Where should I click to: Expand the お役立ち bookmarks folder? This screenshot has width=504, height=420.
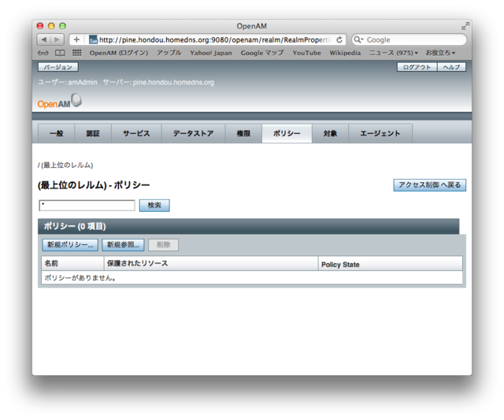tap(440, 53)
